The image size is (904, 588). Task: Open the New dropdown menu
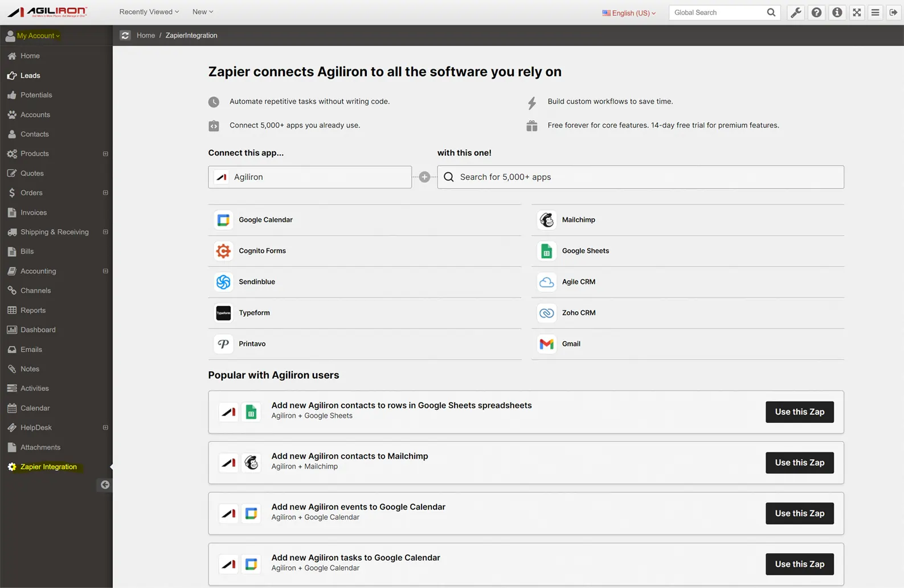tap(203, 12)
